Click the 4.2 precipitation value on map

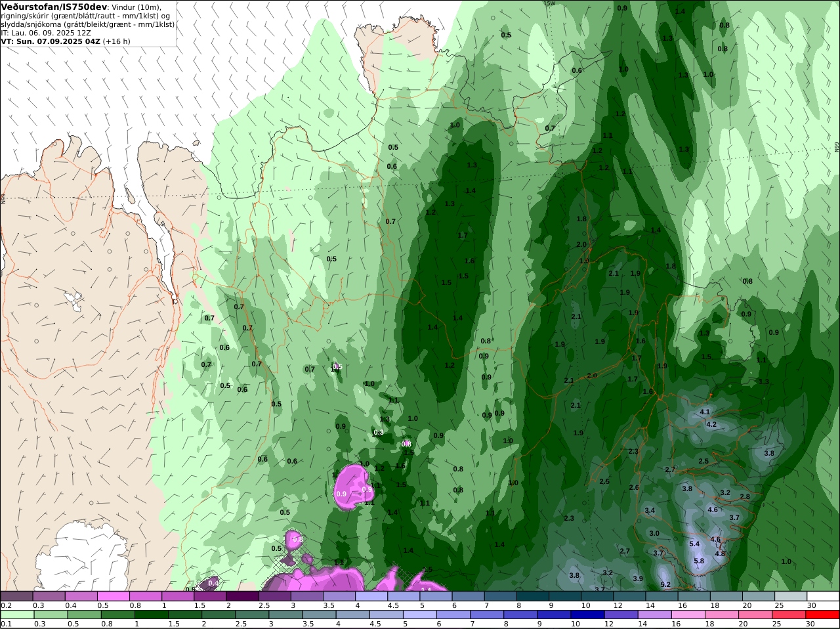coord(711,424)
